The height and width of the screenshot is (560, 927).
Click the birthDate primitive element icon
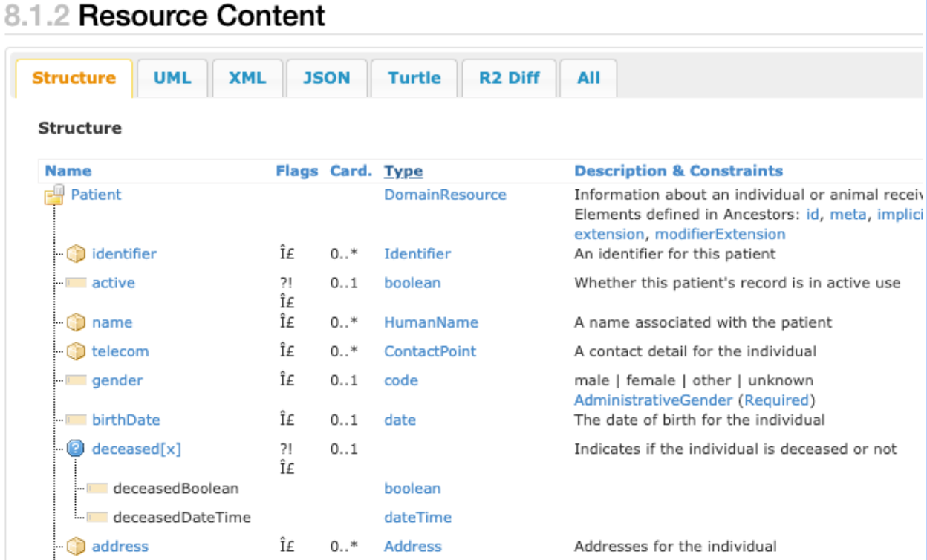(x=76, y=420)
